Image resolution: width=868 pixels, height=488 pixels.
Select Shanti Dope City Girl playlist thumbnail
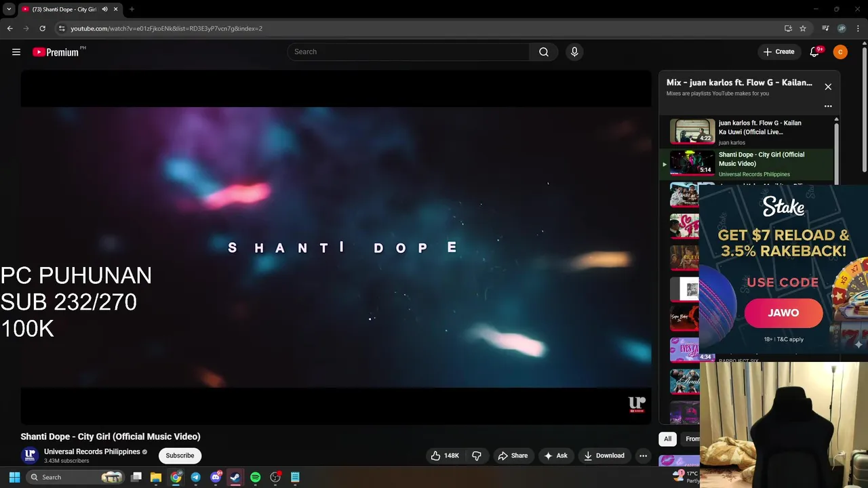(x=692, y=163)
